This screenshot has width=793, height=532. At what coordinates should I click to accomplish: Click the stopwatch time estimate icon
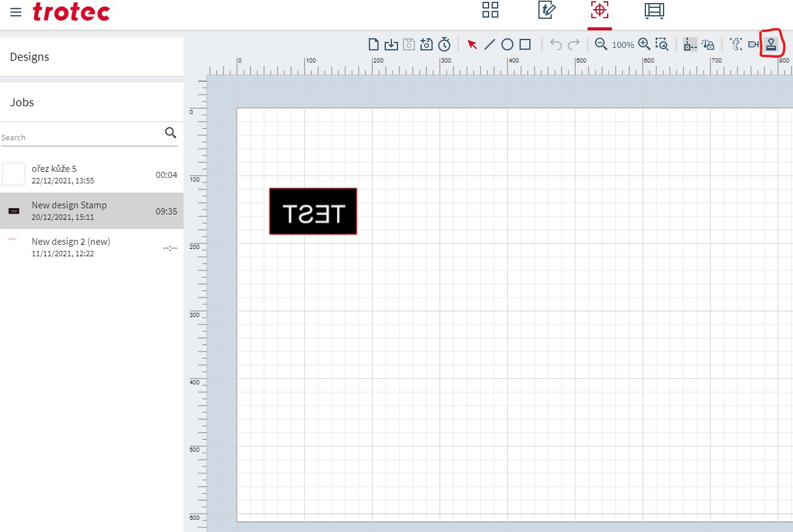click(x=445, y=44)
